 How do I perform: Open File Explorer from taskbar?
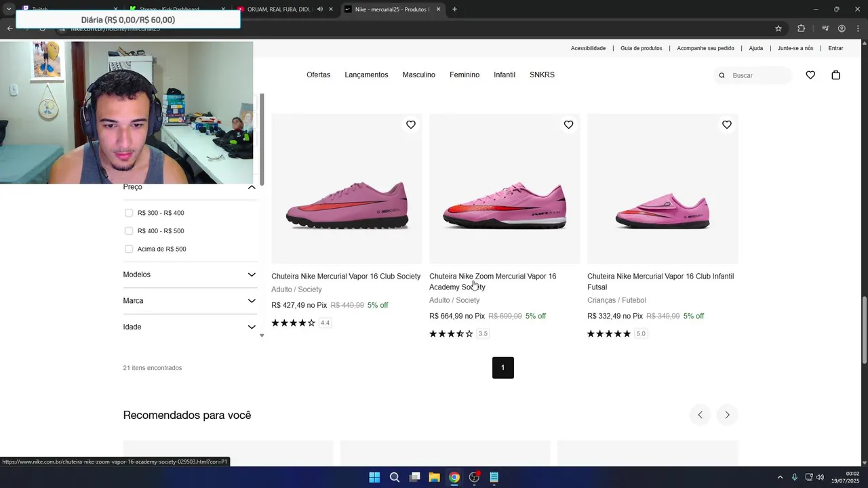435,477
